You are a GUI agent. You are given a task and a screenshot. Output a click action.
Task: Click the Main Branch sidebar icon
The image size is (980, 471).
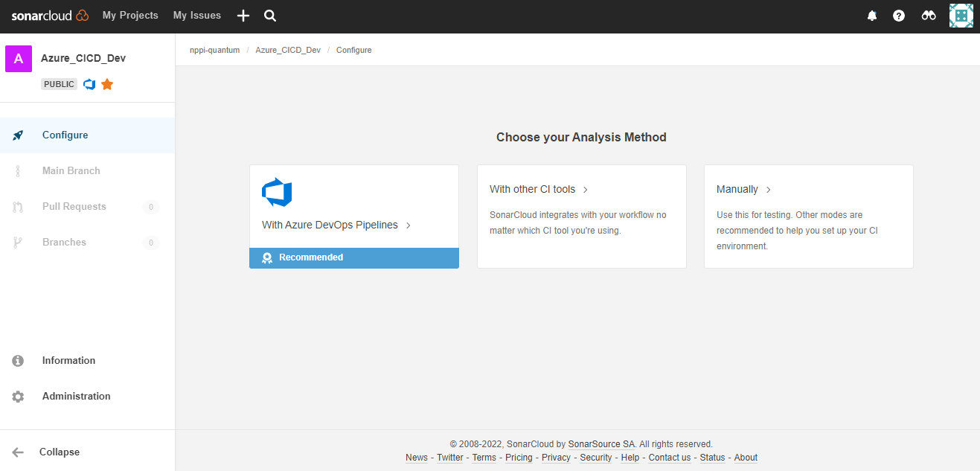18,171
